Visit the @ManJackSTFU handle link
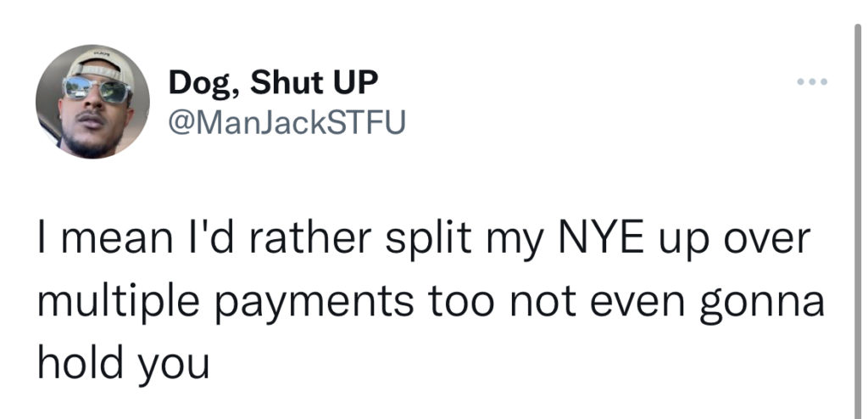 [287, 124]
